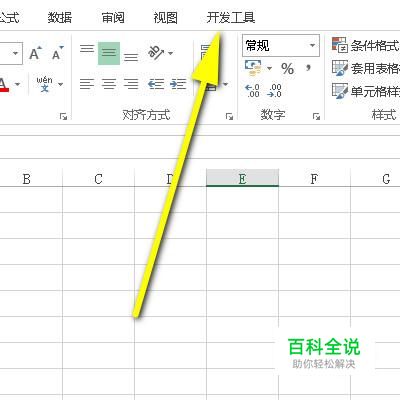Switch to the 视图 tab
This screenshot has width=400, height=400.
[x=166, y=17]
